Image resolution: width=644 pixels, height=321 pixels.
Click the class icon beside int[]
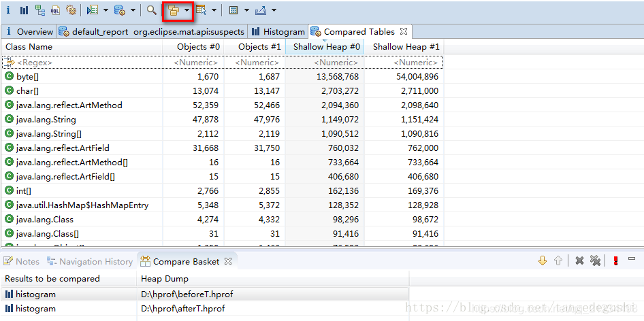pos(9,191)
